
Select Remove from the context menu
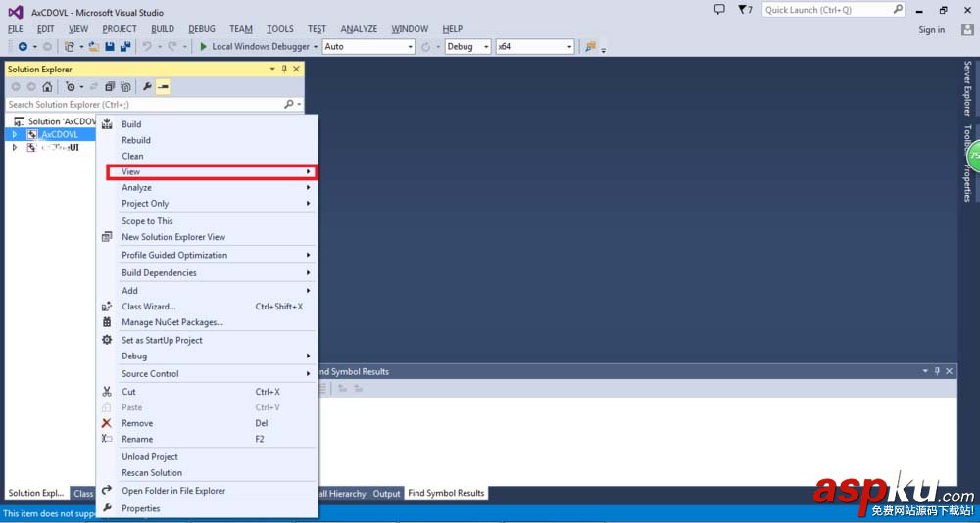[x=208, y=423]
